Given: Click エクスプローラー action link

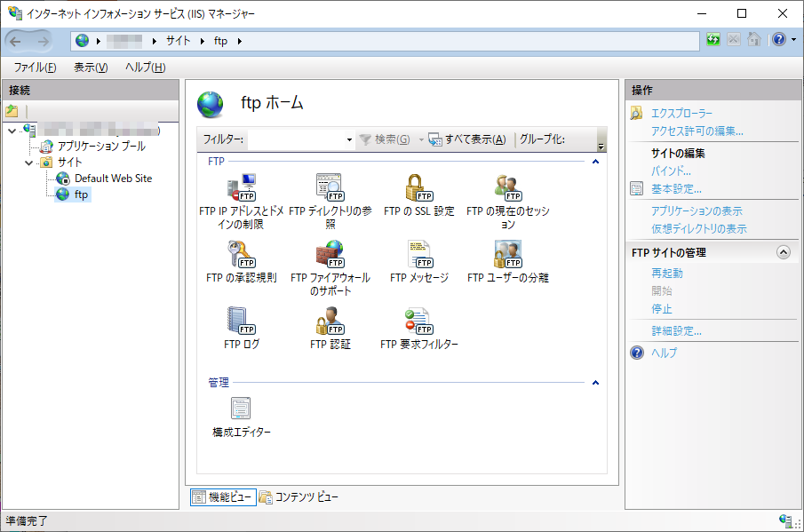Looking at the screenshot, I should 681,114.
